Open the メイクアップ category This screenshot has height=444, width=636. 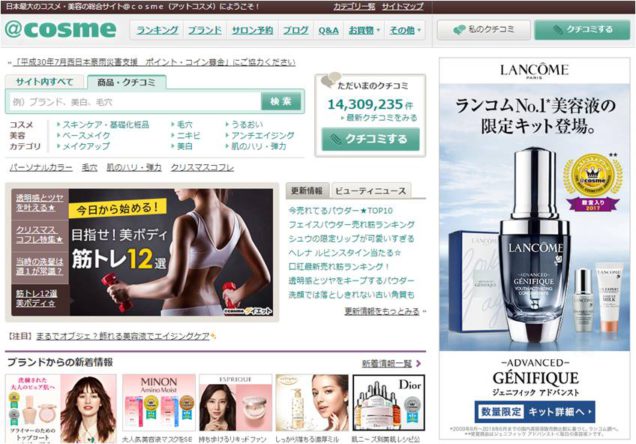[86, 146]
